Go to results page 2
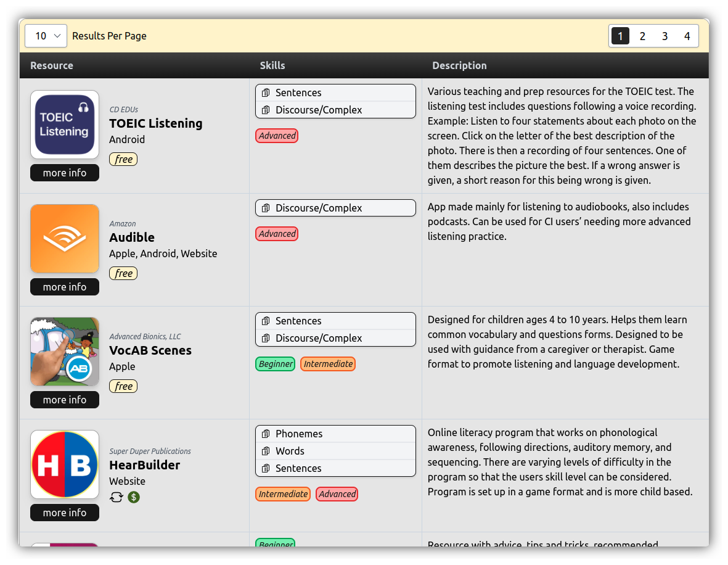Viewport: 728px width, 565px height. click(642, 36)
